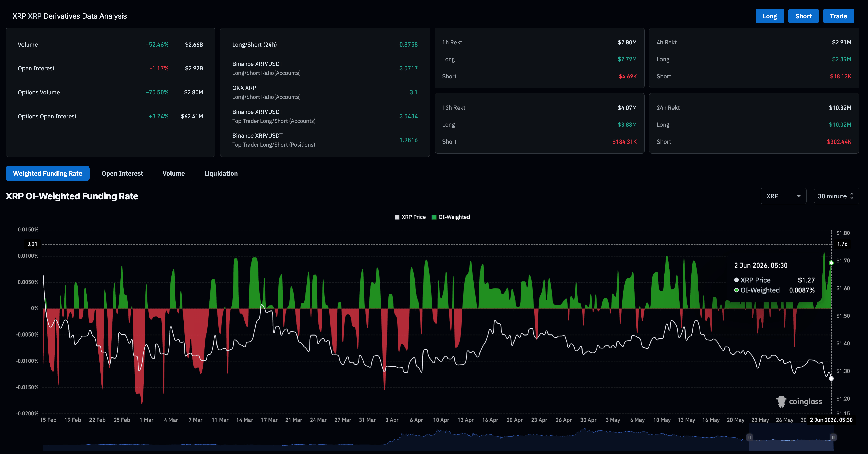Viewport: 868px width, 454px height.
Task: Click the Top Trader Accounts ratio 3.5434
Action: click(408, 116)
